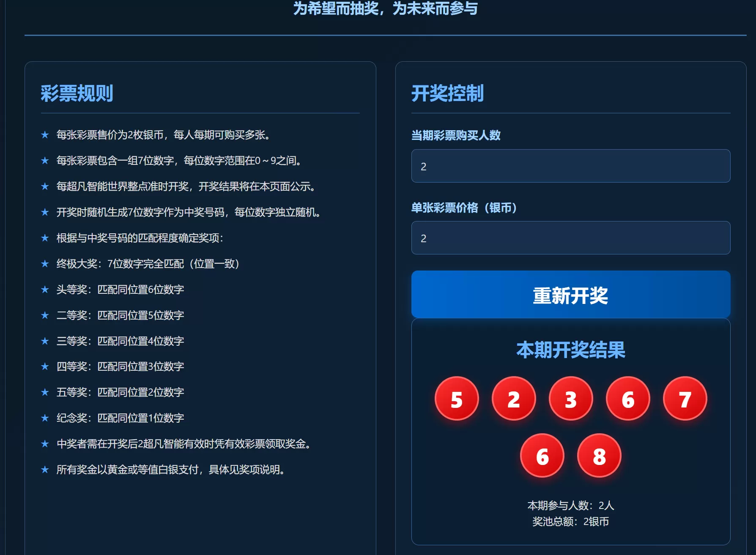Click the star bullet next to 头等奖 rule

44,290
